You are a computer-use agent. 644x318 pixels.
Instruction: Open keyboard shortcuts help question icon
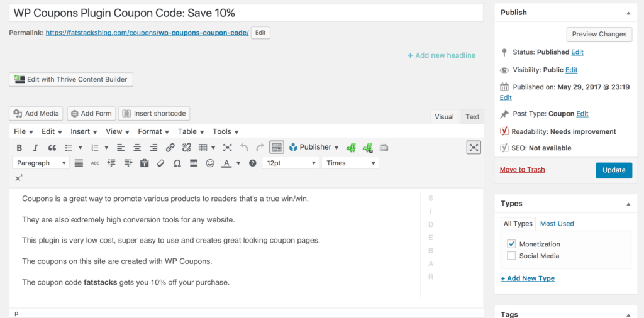[x=253, y=163]
